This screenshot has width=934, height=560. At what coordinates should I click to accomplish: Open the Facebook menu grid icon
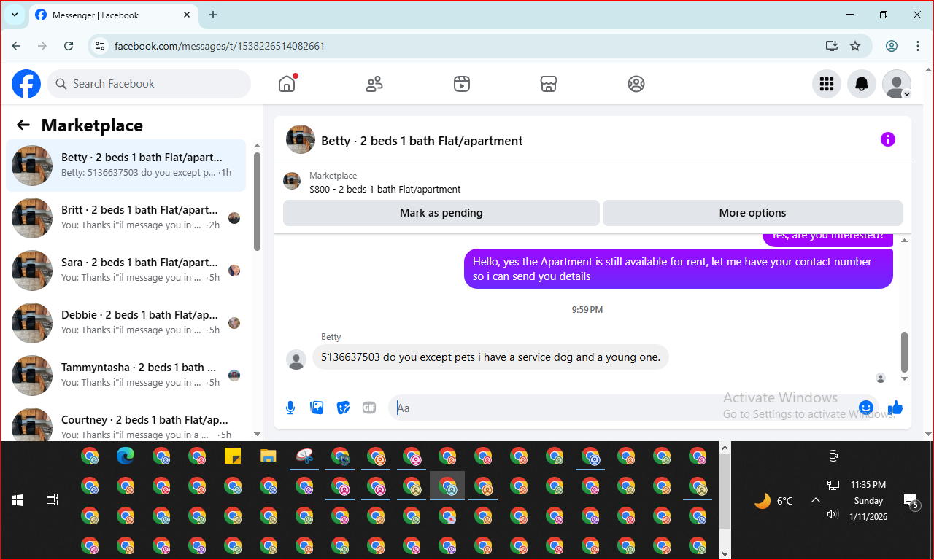pos(827,84)
